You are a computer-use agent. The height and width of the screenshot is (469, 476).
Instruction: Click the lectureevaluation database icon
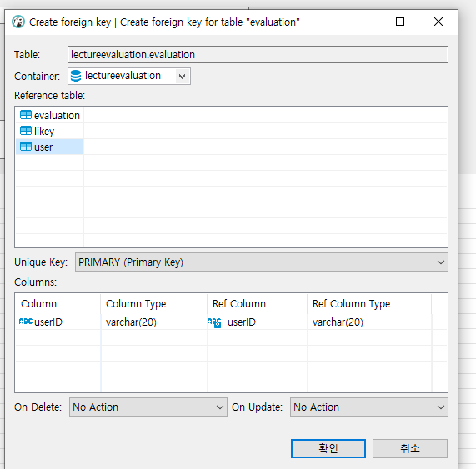76,76
